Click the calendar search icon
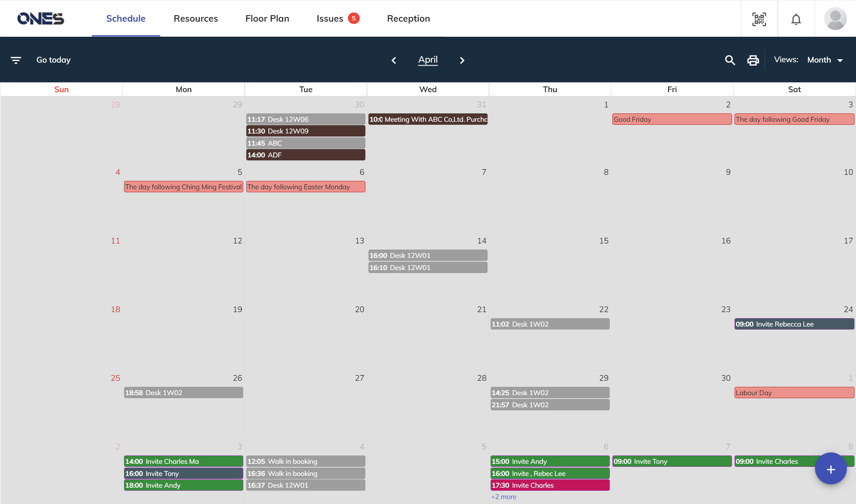 [x=730, y=60]
